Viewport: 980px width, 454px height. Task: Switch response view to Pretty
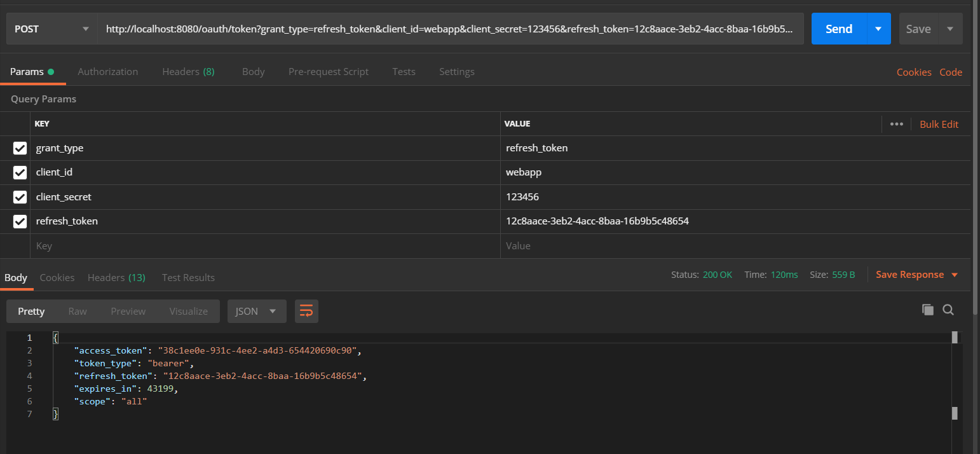point(31,311)
